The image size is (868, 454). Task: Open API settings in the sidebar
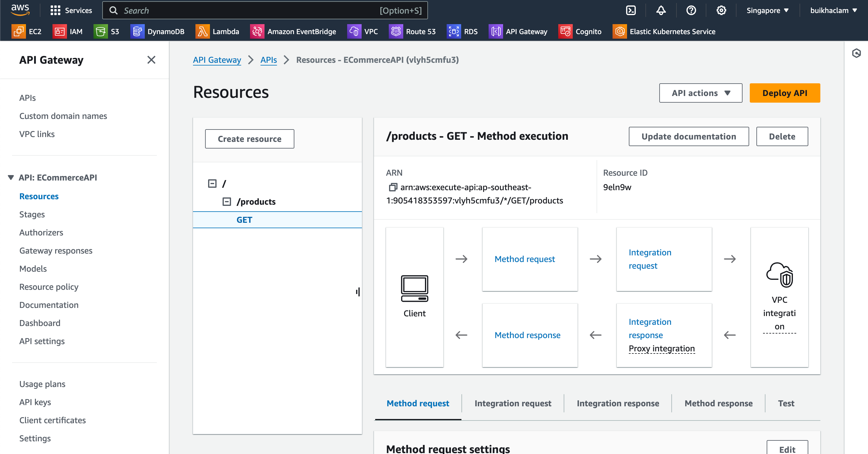coord(42,341)
